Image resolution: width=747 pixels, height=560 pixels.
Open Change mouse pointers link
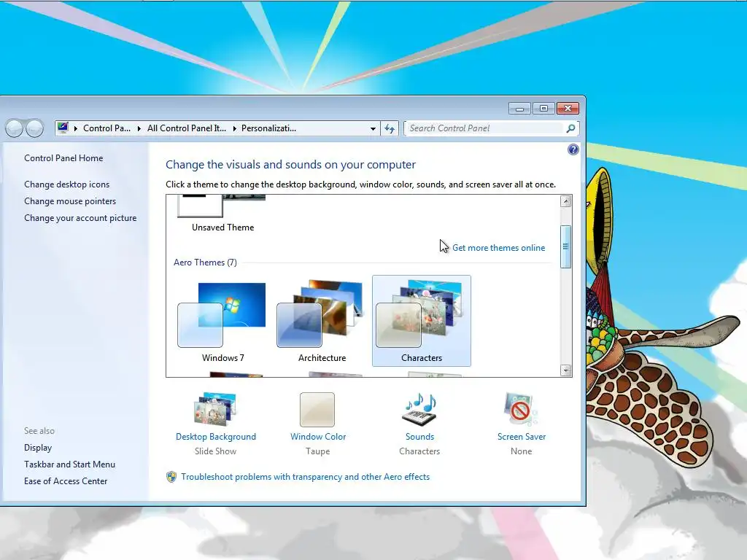tap(70, 201)
